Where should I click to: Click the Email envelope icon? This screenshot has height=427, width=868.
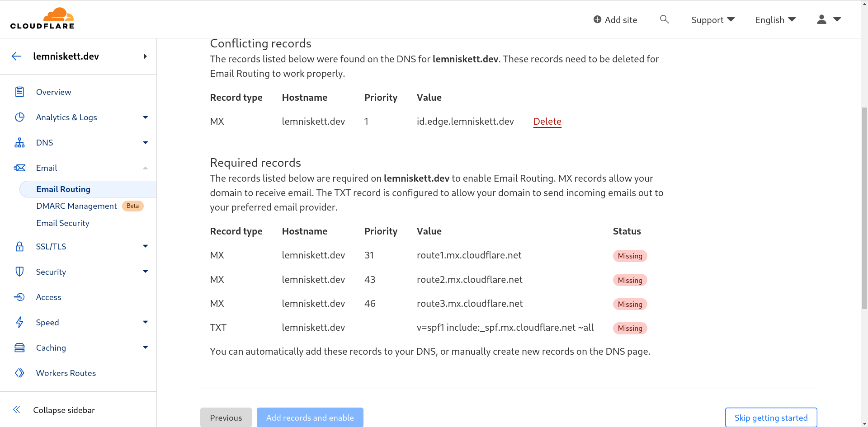pyautogui.click(x=19, y=168)
